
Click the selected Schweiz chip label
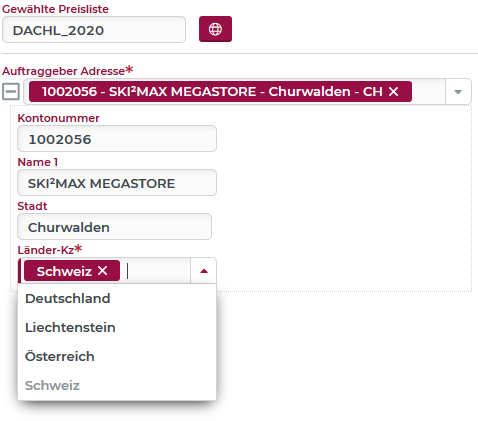[x=64, y=271]
